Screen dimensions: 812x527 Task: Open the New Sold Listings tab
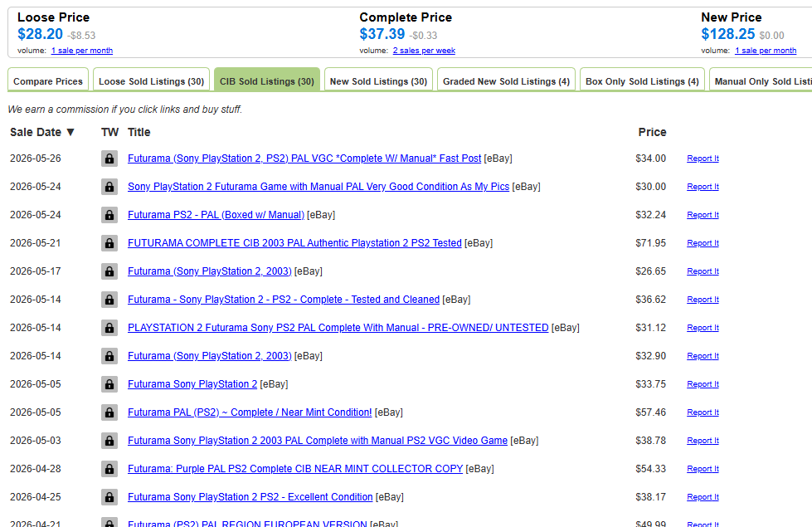(x=378, y=81)
